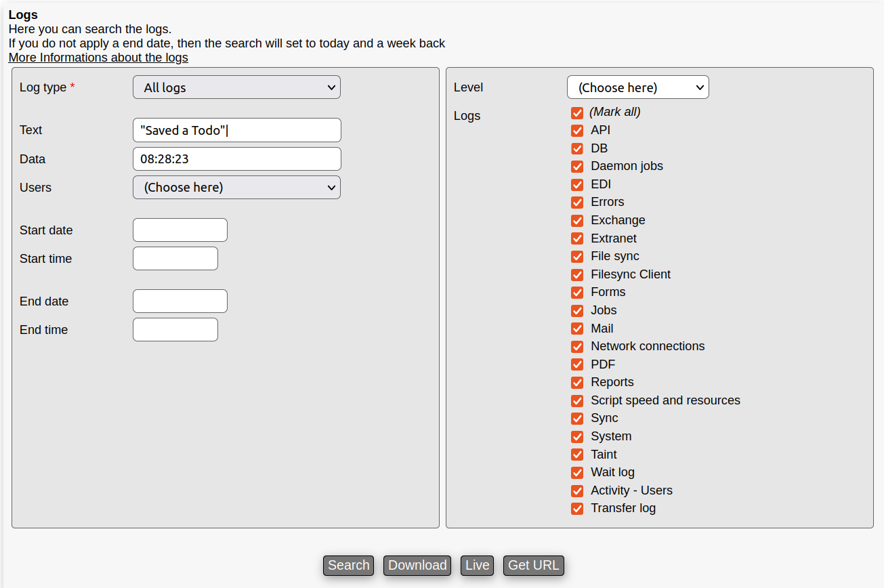Select the End time input

point(175,330)
